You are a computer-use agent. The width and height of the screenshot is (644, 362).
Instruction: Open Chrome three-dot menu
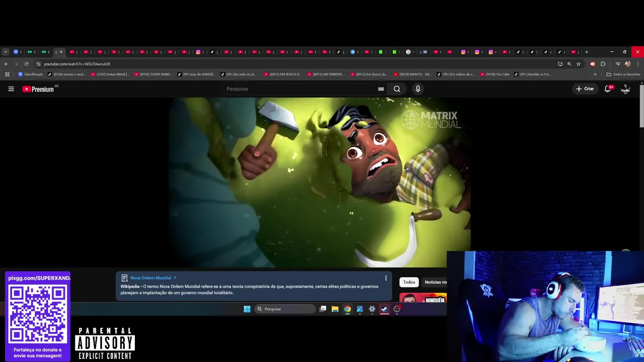638,64
